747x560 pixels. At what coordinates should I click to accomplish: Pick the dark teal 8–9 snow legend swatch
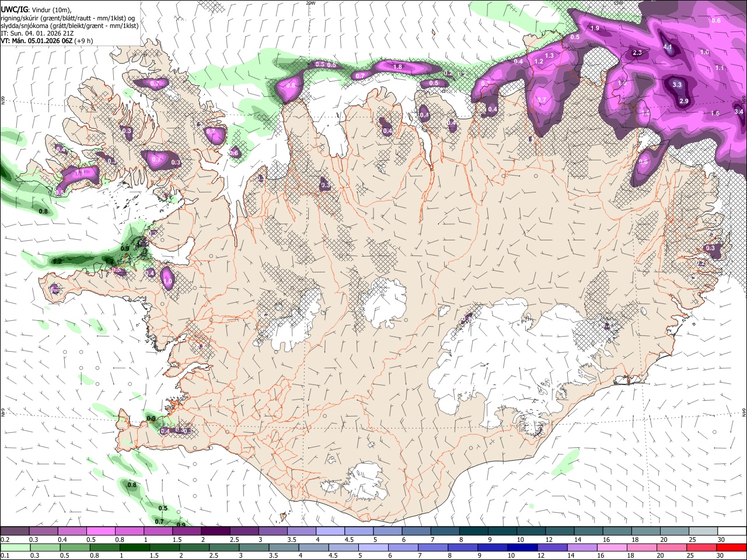474,531
